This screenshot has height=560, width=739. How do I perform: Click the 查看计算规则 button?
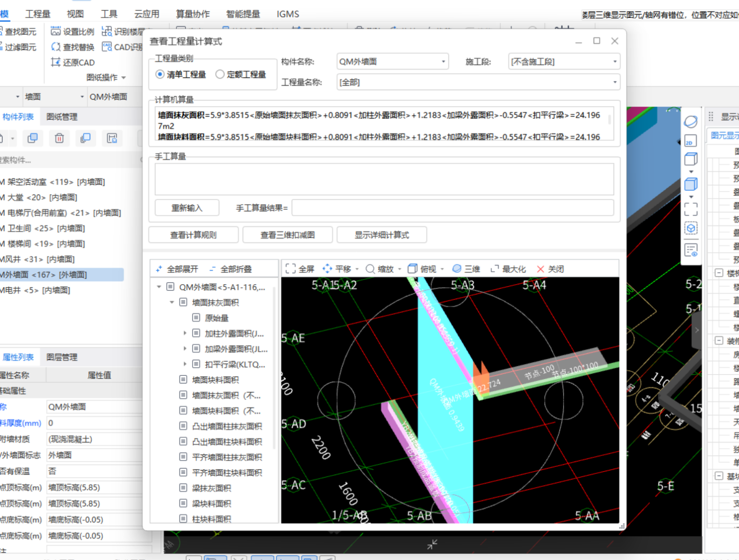point(193,235)
